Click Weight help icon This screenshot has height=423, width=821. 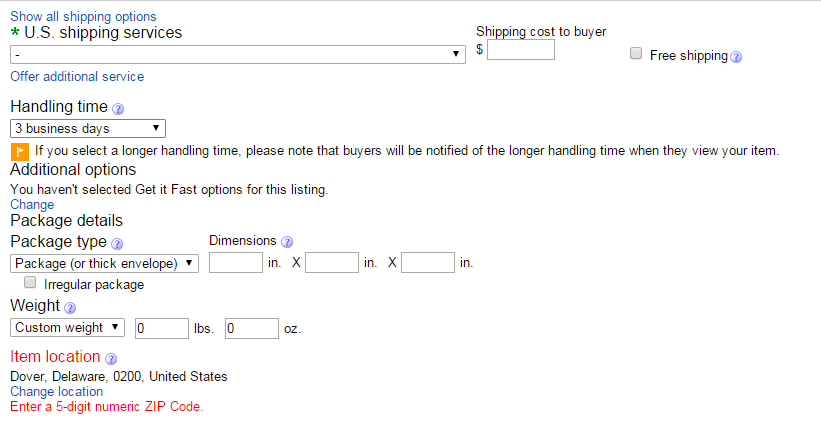click(70, 307)
